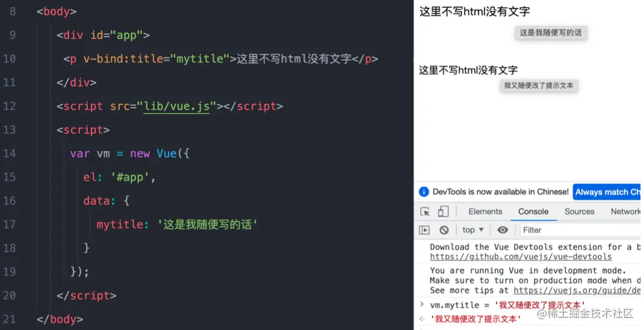Click line number 17 in the gutter
This screenshot has height=330, width=644.
click(x=10, y=224)
